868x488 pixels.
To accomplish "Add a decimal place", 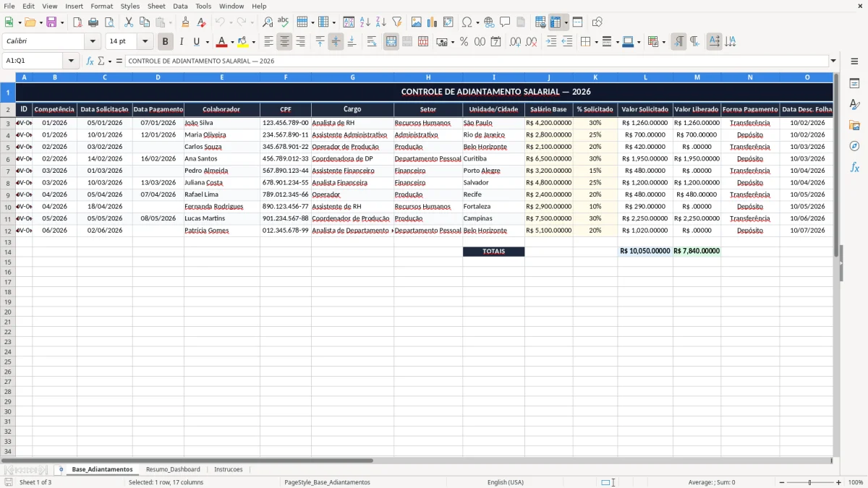I will 515,42.
